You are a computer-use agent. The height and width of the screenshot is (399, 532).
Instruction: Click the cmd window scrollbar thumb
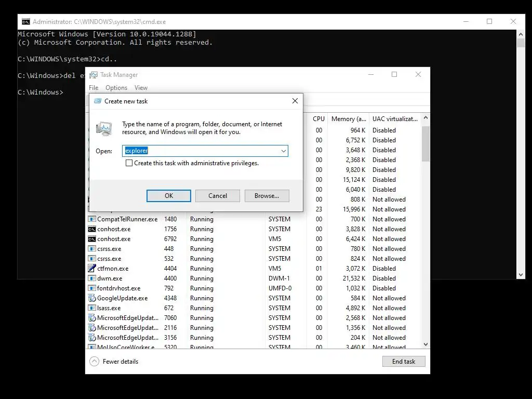521,43
